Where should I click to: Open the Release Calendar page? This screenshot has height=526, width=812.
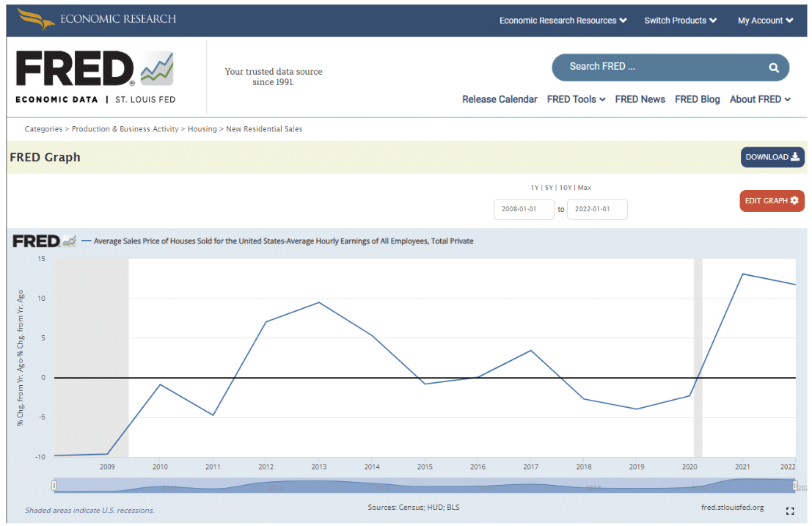point(500,99)
